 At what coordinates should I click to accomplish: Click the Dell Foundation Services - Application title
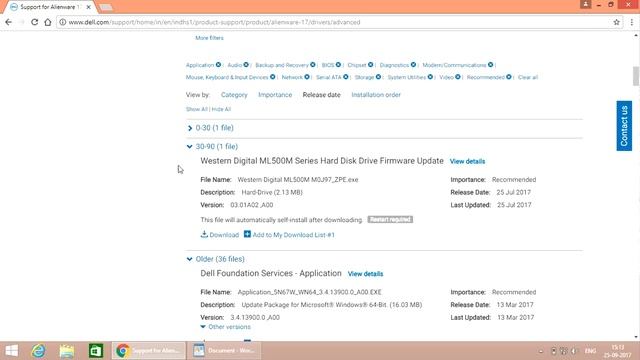pyautogui.click(x=271, y=273)
